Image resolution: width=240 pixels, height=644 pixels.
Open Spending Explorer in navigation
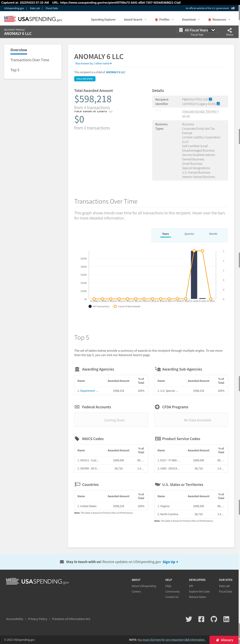click(x=103, y=19)
